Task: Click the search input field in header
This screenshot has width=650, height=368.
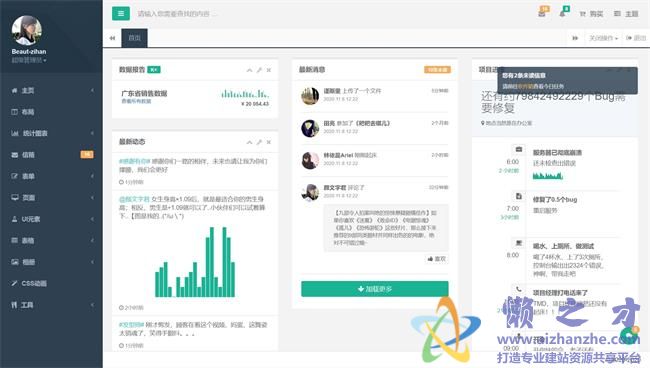Action: click(177, 14)
